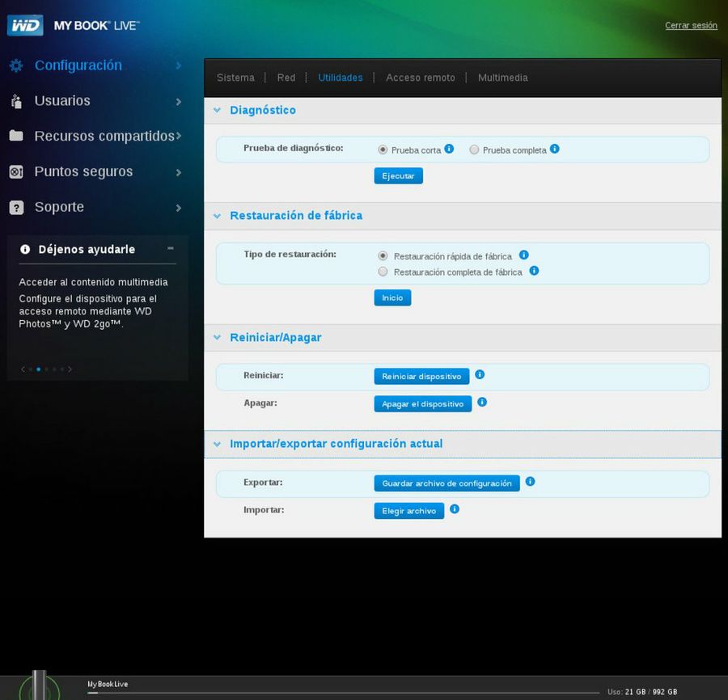
Task: Collapse the Diagnóstico section
Action: (x=217, y=110)
